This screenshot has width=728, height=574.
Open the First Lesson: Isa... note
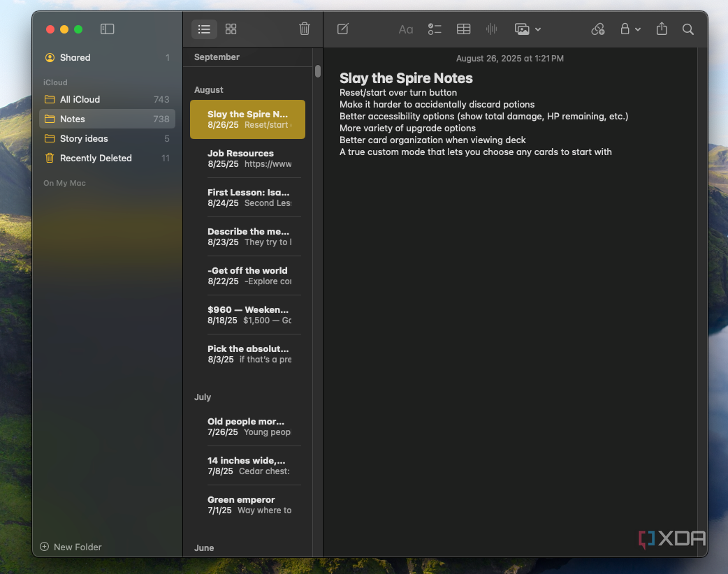click(247, 197)
